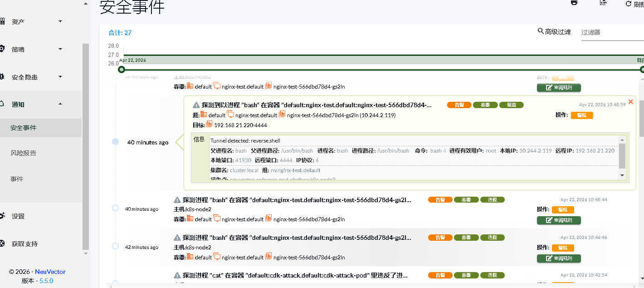Close the expanded reverse shell event card
Screen dimensions: 644x288
630,102
